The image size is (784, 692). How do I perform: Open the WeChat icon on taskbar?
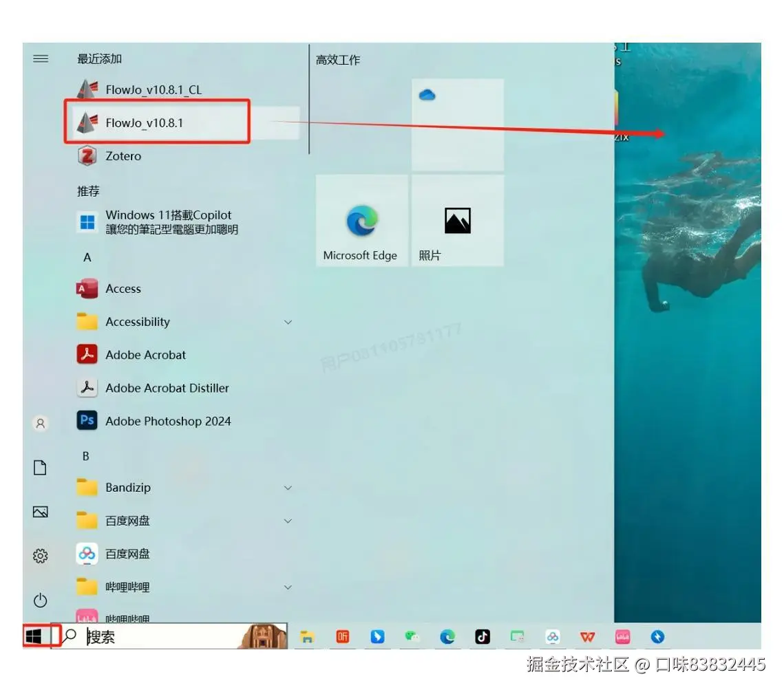coord(412,636)
